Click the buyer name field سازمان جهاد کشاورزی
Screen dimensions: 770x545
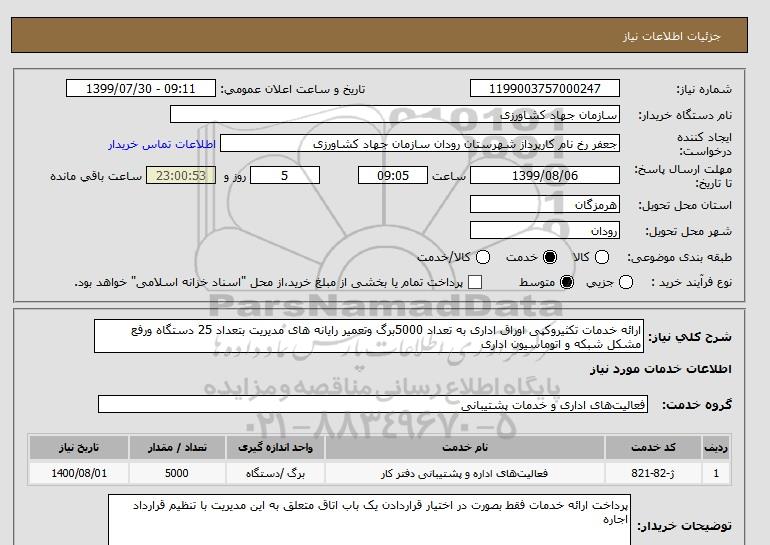[395, 115]
